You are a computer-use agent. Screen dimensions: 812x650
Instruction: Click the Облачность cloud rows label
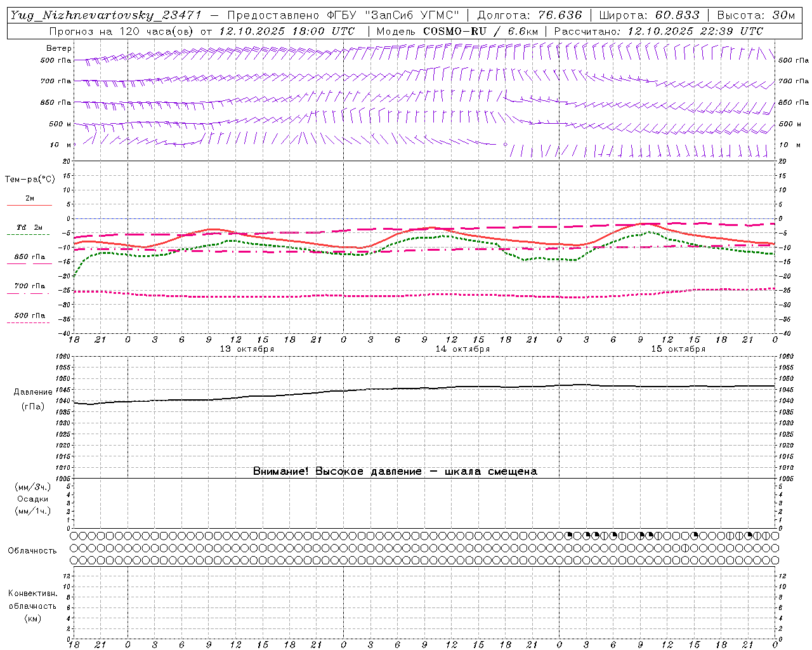tap(32, 551)
